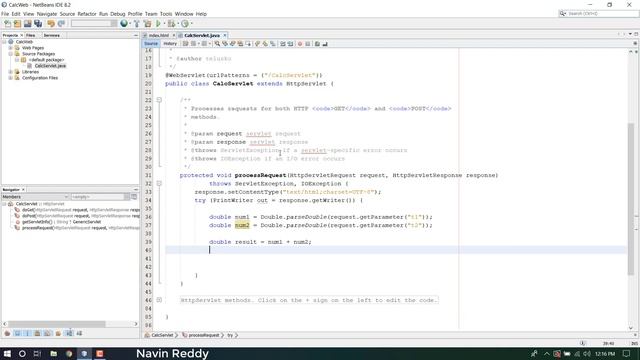Toggle Show Inner Classes filter in Navigator
640x360 pixels.
[48, 333]
